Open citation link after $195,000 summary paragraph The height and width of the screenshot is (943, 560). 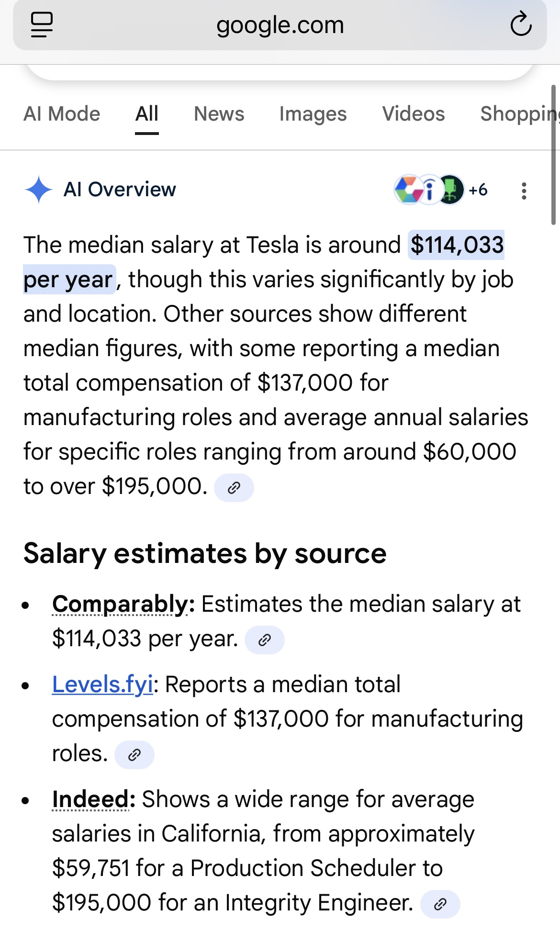(234, 488)
